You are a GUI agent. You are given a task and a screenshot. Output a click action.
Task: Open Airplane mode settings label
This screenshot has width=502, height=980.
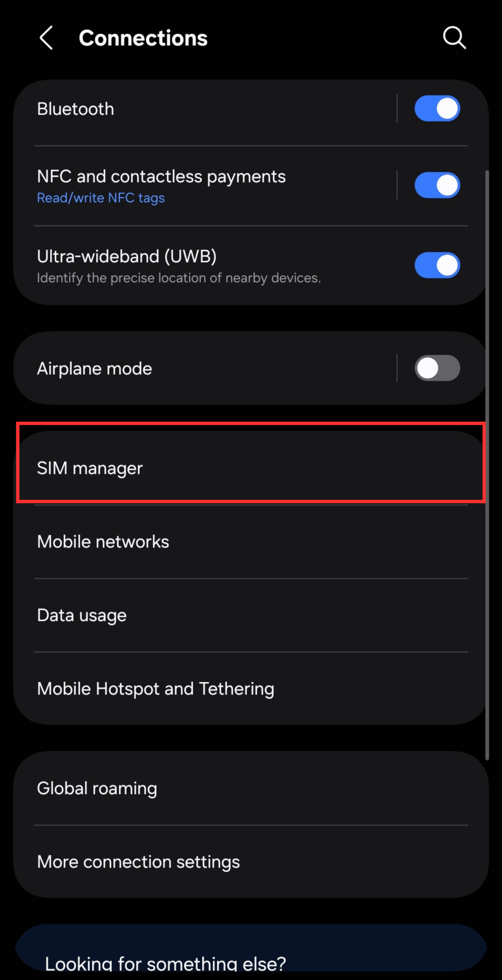pyautogui.click(x=94, y=369)
